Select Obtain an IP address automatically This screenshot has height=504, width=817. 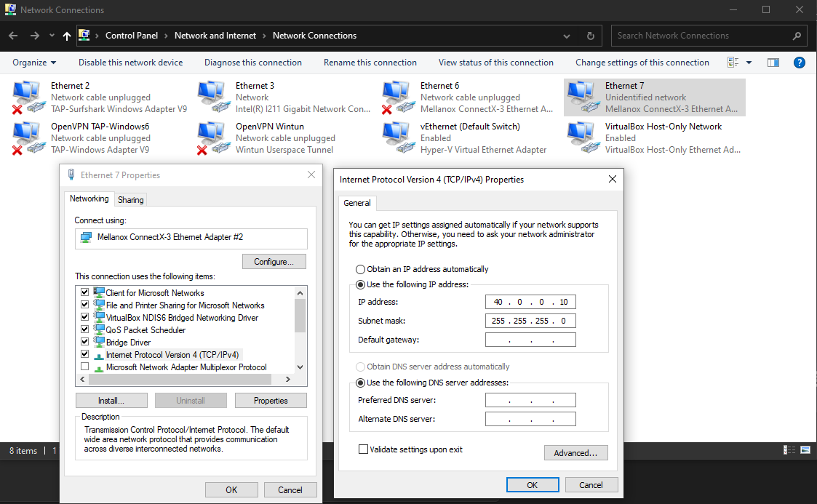pyautogui.click(x=360, y=269)
